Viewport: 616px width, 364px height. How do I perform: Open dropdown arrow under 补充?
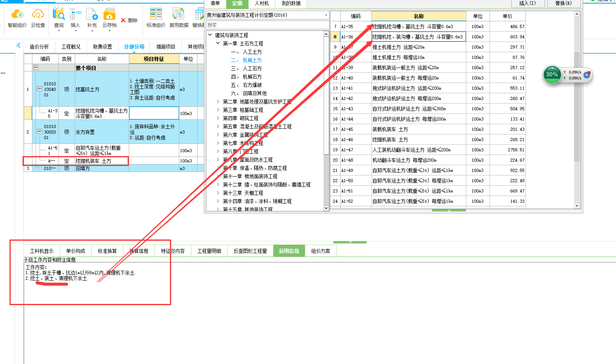(92, 31)
